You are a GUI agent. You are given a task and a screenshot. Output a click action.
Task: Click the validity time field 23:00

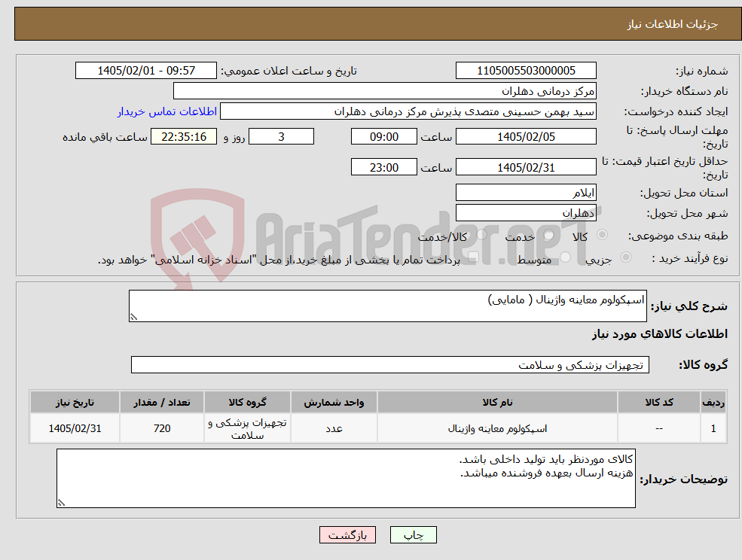(x=383, y=167)
